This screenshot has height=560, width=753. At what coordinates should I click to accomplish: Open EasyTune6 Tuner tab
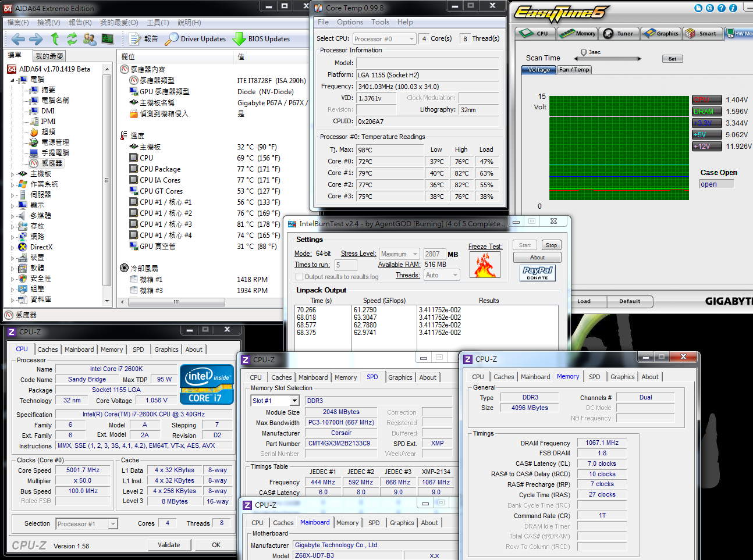(x=619, y=33)
